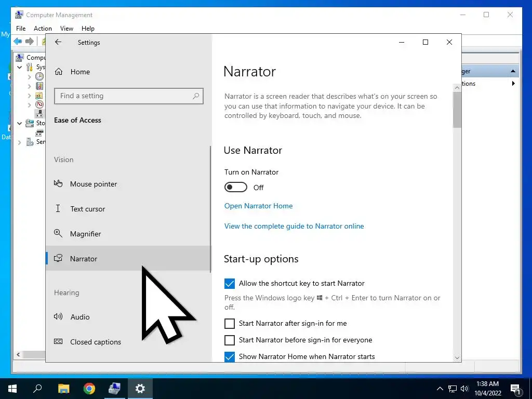Viewport: 532px width, 399px height.
Task: Expand Task Scheduler tree node
Action: point(29,77)
